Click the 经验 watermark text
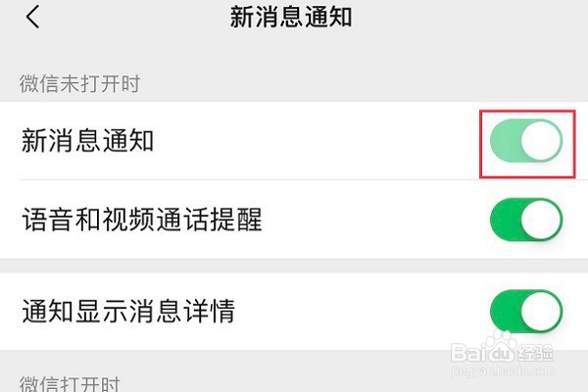588x392 pixels. click(x=535, y=353)
